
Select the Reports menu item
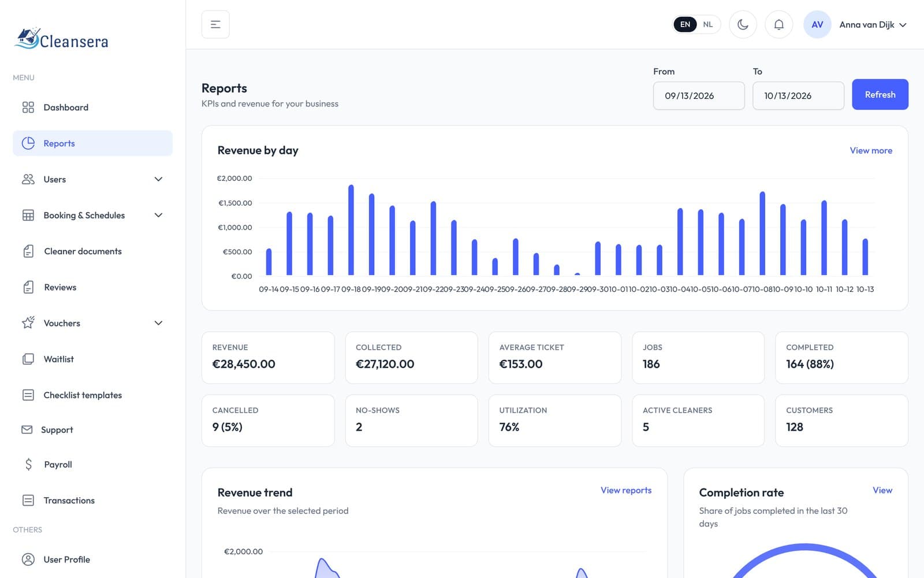point(92,143)
